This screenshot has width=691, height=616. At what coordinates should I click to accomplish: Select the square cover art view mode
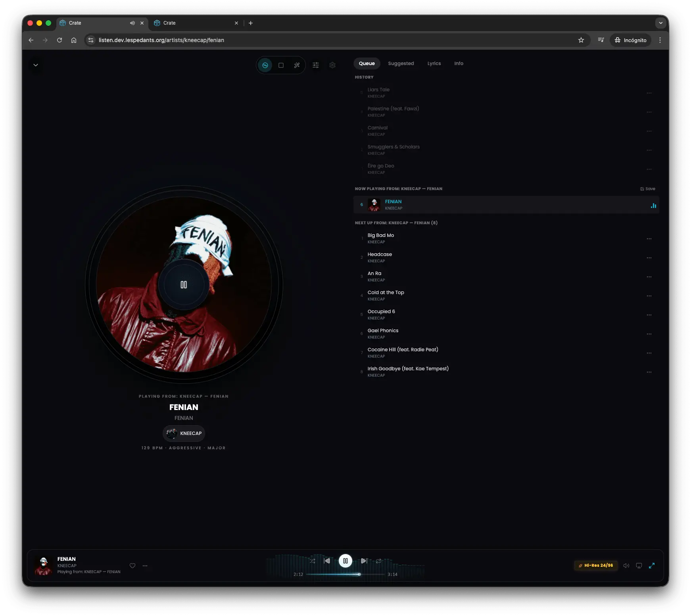point(281,65)
